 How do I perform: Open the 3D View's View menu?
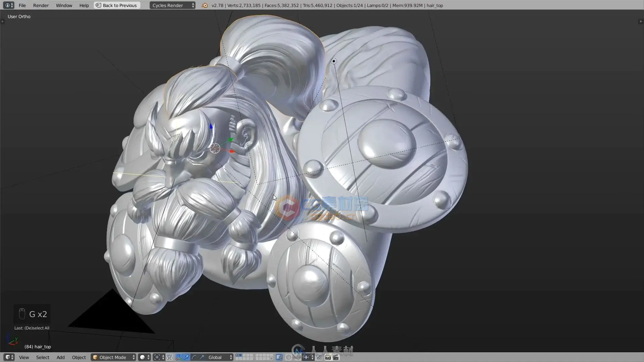point(24,357)
